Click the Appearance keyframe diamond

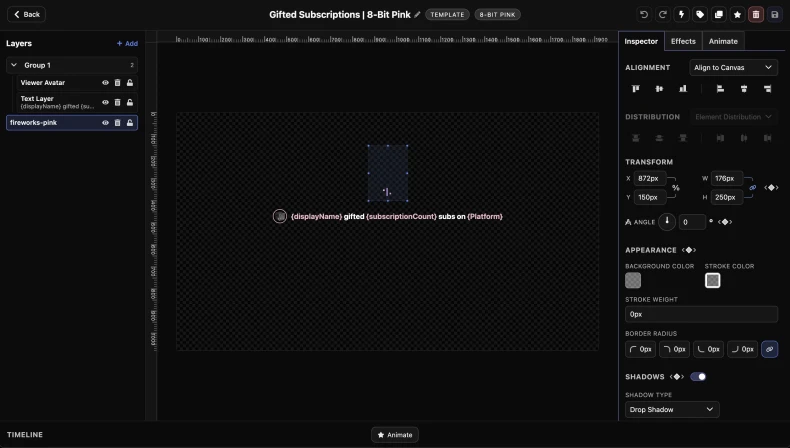(689, 250)
